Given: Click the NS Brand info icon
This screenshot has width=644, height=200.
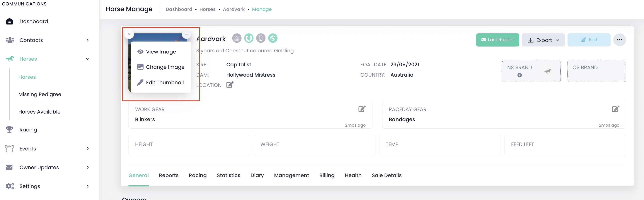Looking at the screenshot, I should (x=519, y=75).
